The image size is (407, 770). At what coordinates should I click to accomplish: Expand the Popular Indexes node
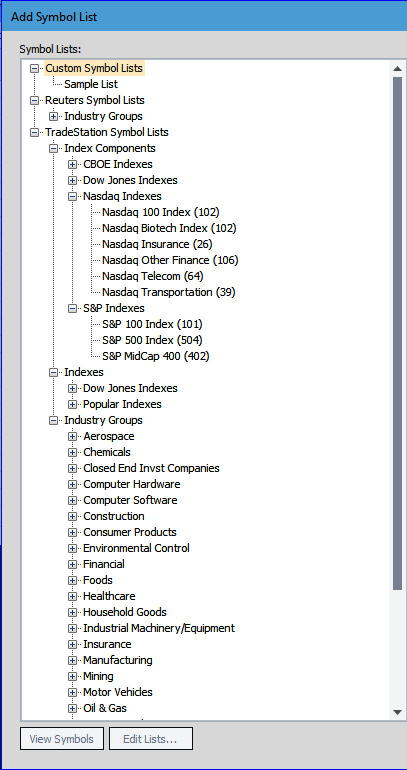pyautogui.click(x=73, y=405)
